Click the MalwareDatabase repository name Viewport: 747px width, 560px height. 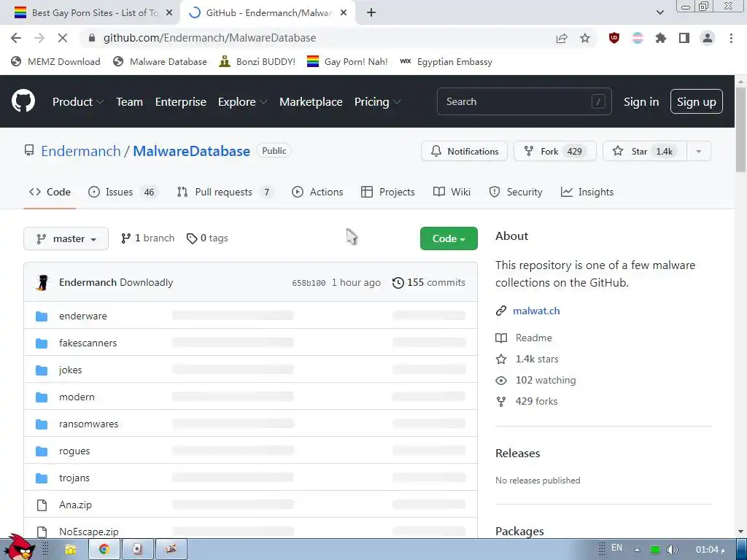(191, 151)
